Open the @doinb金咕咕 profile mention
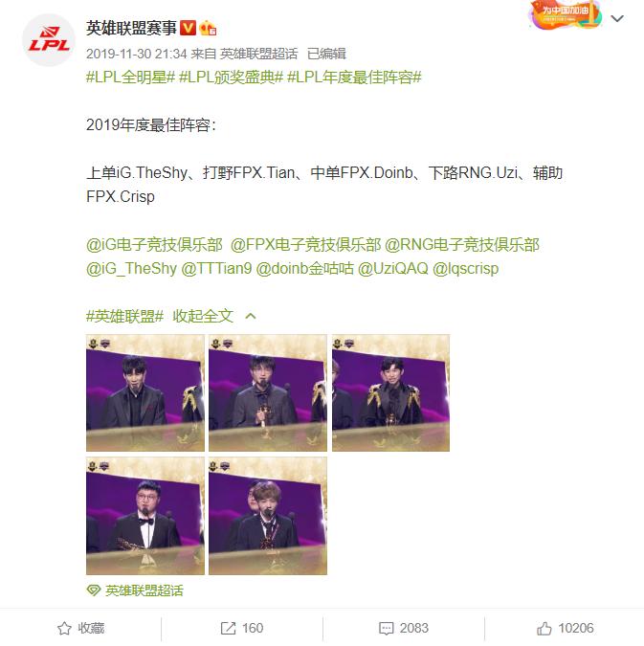 pyautogui.click(x=305, y=269)
